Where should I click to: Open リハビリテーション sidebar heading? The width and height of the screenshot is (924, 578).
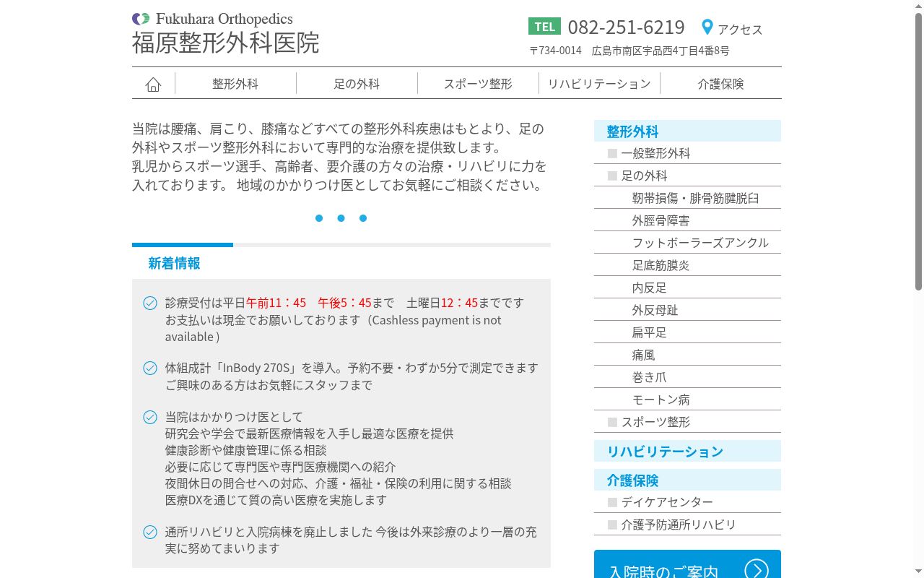(x=687, y=451)
